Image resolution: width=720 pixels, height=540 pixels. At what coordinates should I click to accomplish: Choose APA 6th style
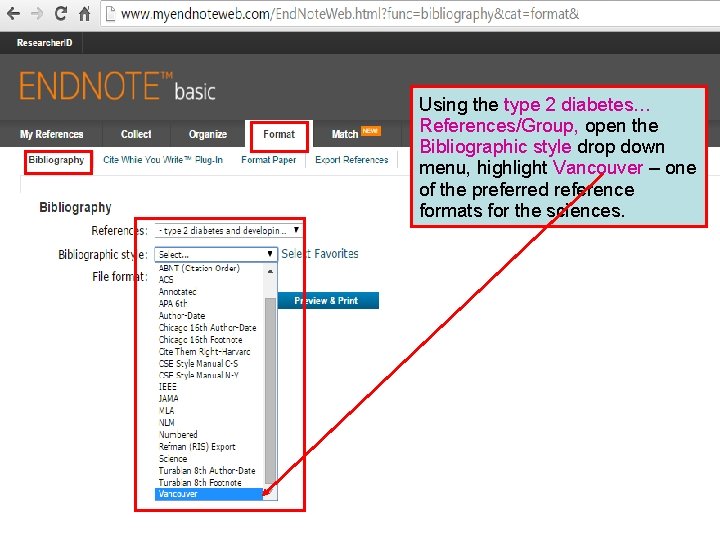210,304
